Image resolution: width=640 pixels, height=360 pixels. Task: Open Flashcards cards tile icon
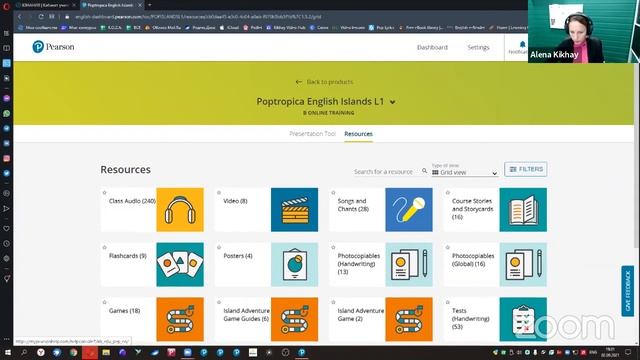[x=180, y=264]
